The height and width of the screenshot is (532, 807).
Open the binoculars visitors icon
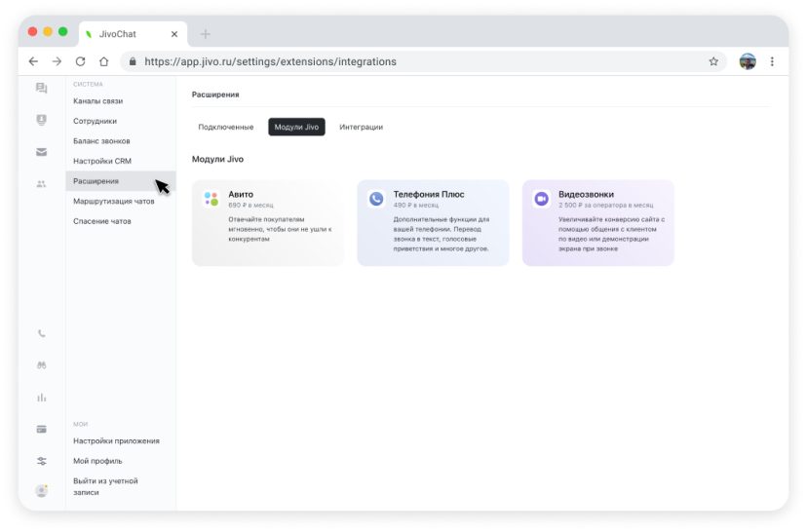(x=41, y=365)
